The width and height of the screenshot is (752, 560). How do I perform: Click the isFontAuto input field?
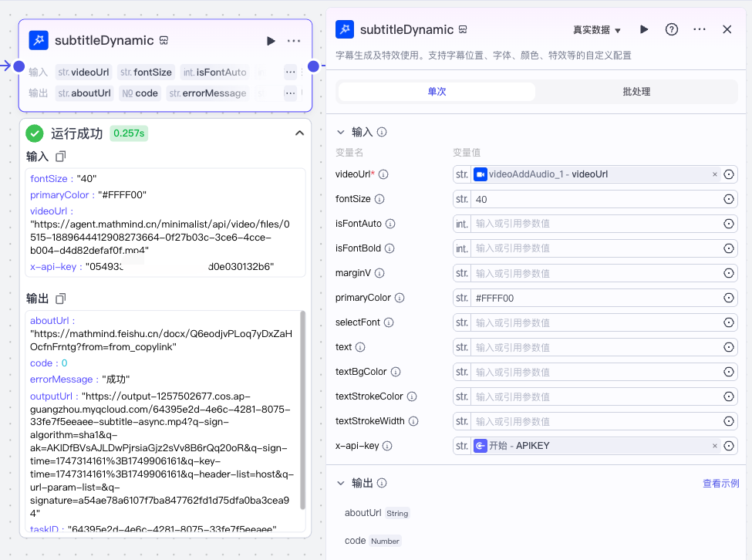[x=595, y=224]
